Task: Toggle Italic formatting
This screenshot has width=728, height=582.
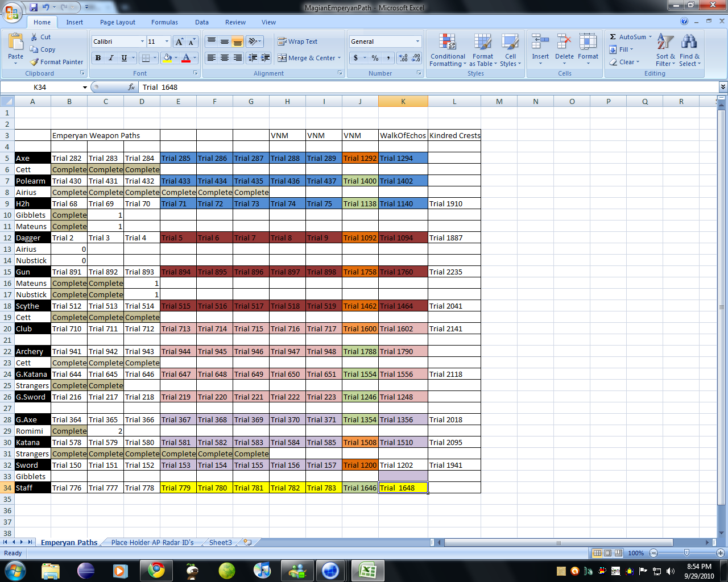Action: click(x=111, y=58)
